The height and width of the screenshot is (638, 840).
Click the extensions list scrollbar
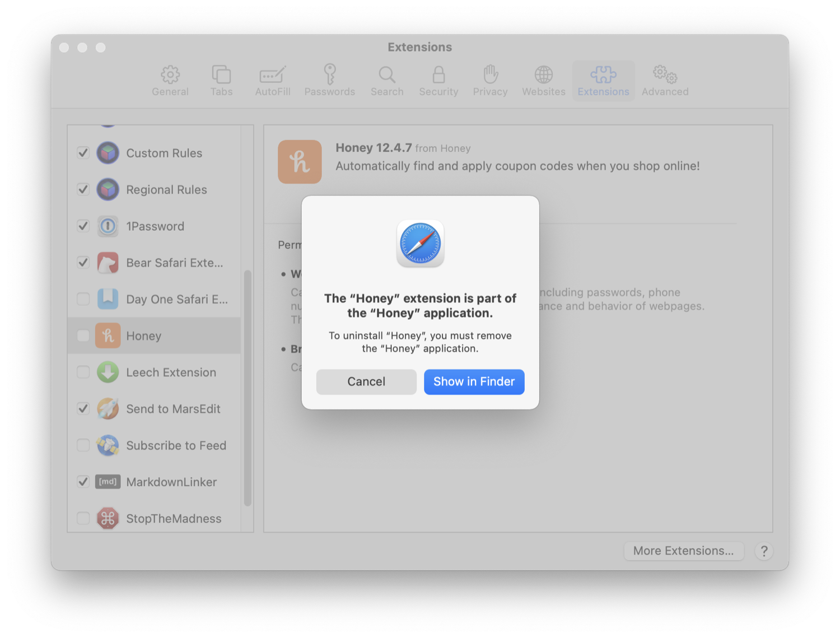coord(248,388)
